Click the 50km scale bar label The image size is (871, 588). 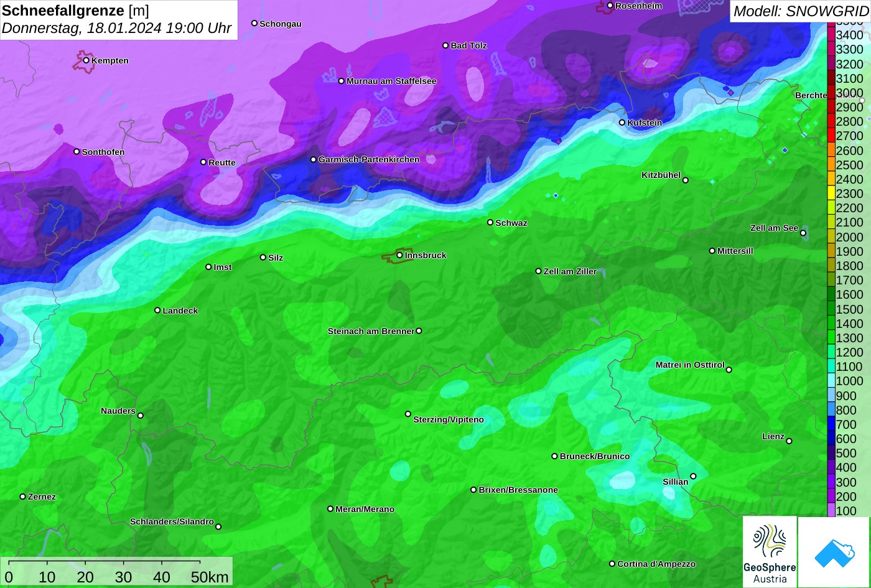210,577
